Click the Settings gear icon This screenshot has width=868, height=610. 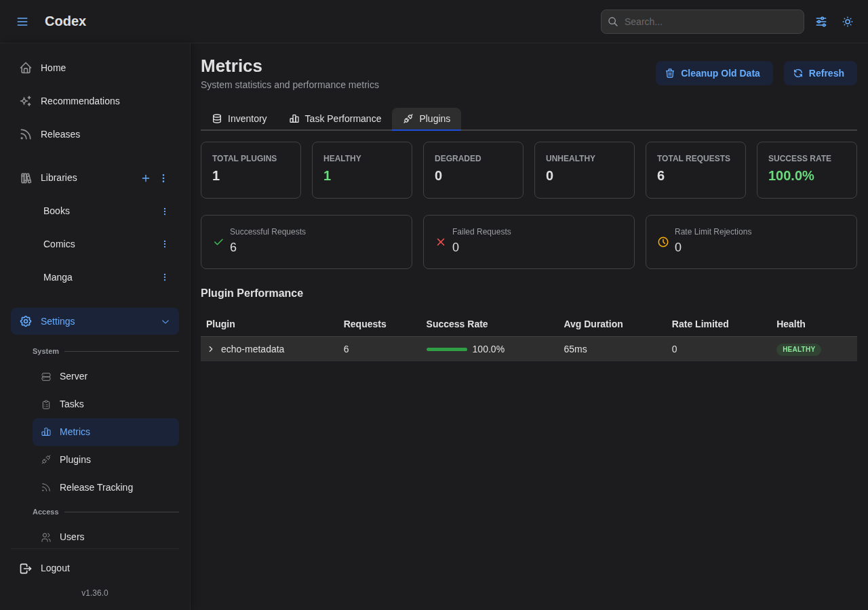26,321
